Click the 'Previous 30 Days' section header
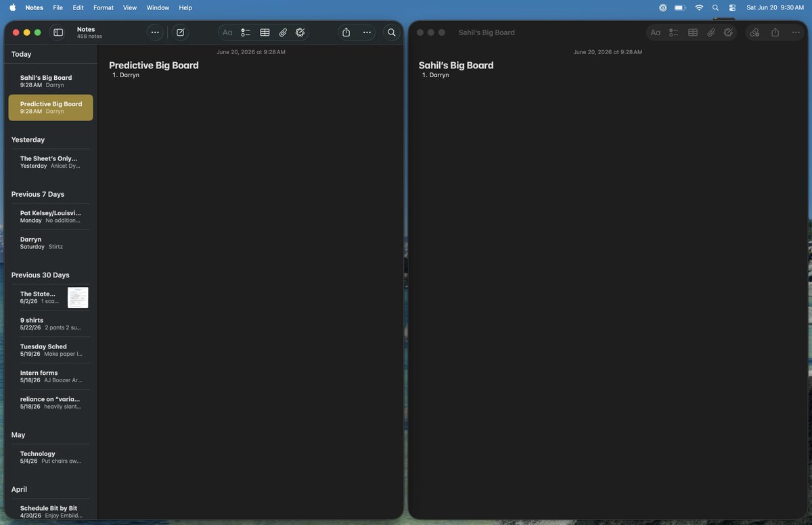Image resolution: width=812 pixels, height=525 pixels. (x=41, y=275)
